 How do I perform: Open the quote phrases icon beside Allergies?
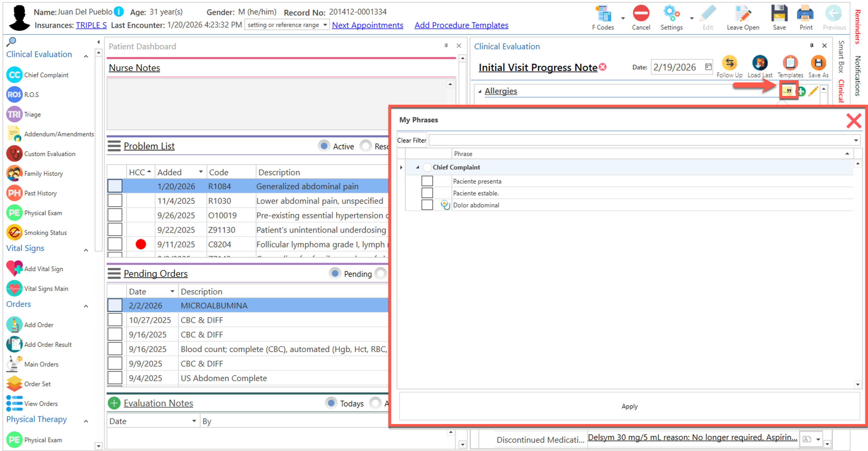click(788, 91)
